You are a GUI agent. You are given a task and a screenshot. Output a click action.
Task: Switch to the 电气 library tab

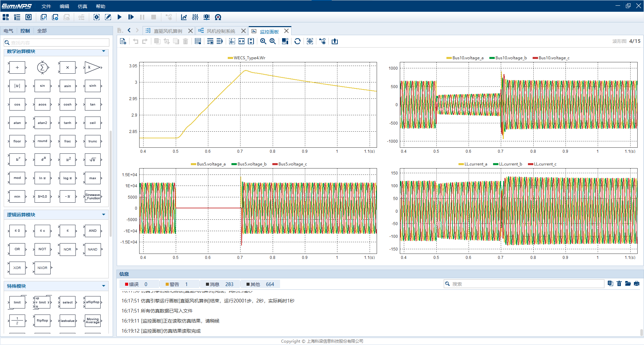pos(8,31)
